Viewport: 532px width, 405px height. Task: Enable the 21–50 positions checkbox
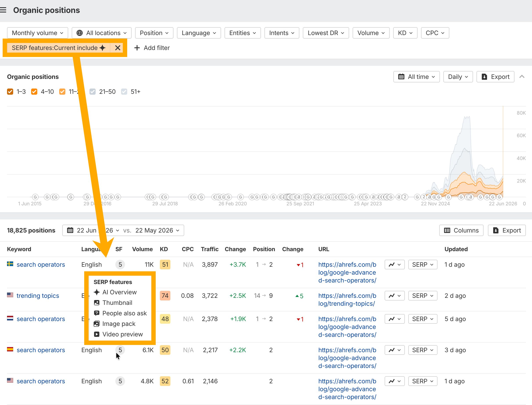[93, 92]
